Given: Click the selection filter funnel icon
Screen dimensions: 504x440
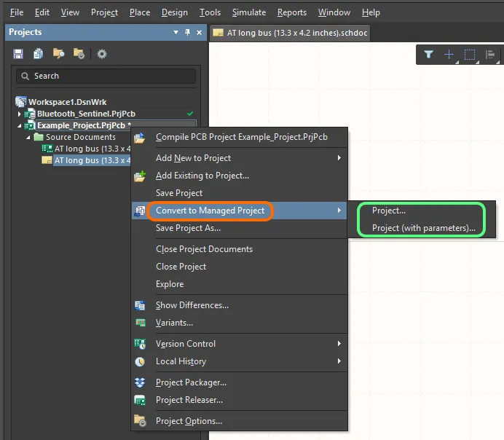Looking at the screenshot, I should [x=428, y=55].
